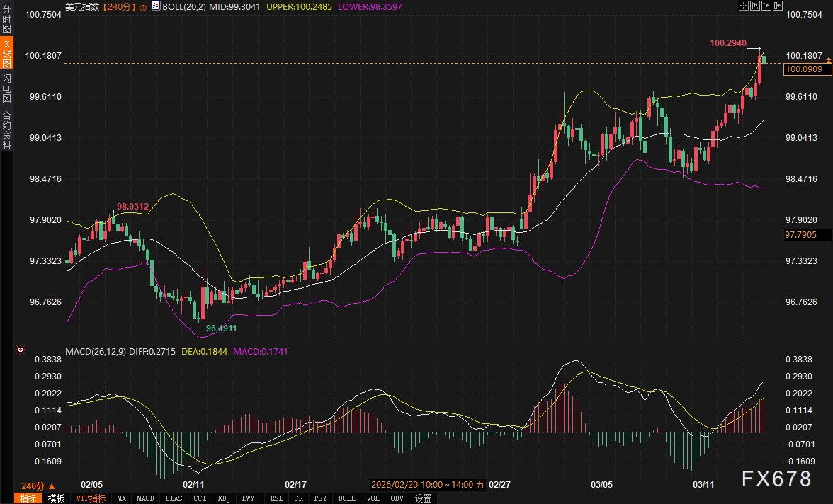Click the fit-chart-to-axis icon
Image resolution: width=833 pixels, height=504 pixels.
[x=754, y=6]
